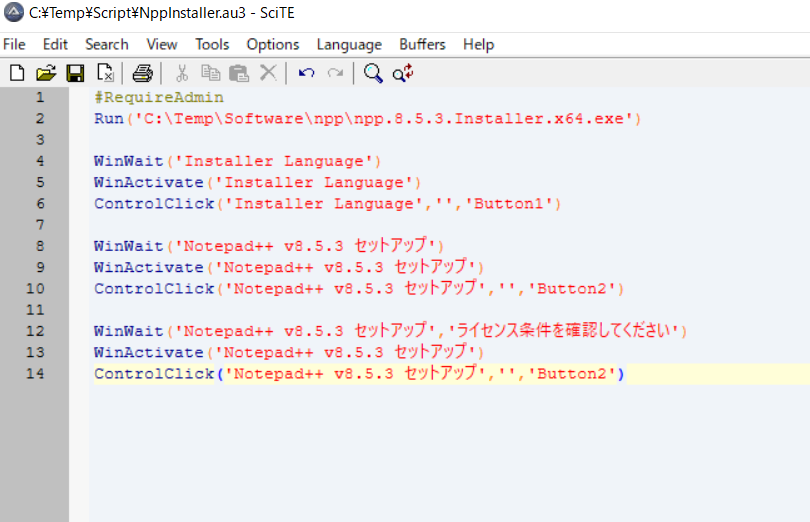Open the Options menu
Image resolution: width=810 pixels, height=522 pixels.
pyautogui.click(x=273, y=44)
